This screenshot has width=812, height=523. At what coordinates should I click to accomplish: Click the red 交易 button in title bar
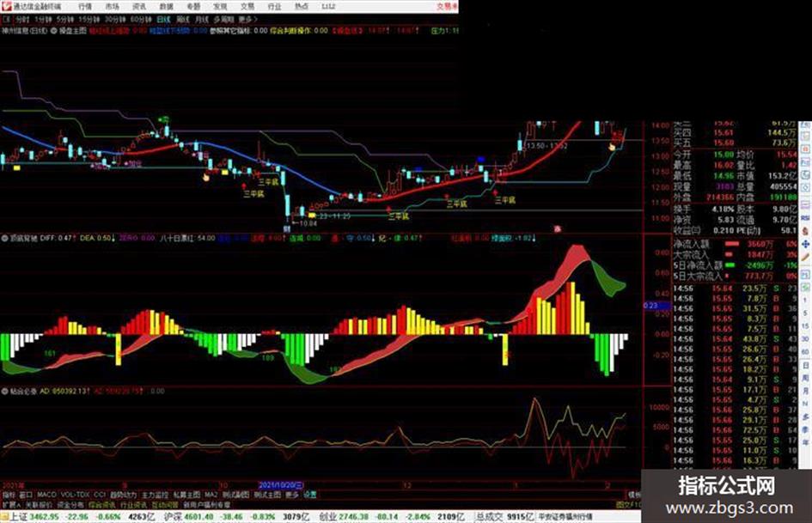click(447, 6)
